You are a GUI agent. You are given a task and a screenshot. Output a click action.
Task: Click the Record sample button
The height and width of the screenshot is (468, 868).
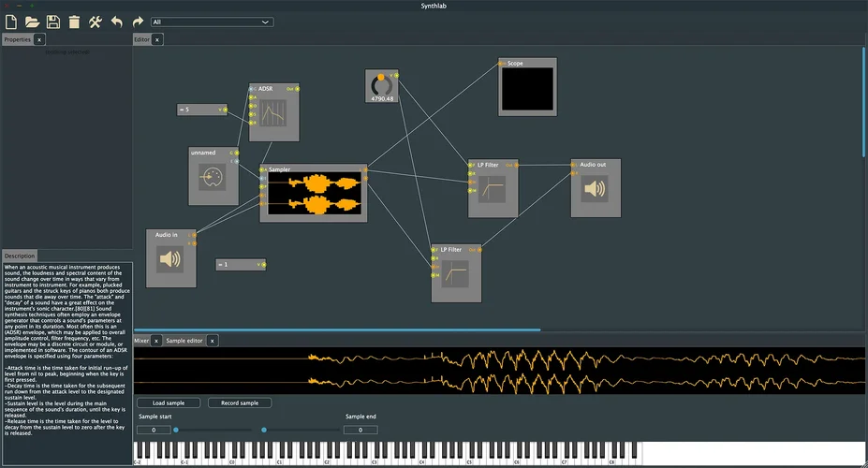point(240,402)
